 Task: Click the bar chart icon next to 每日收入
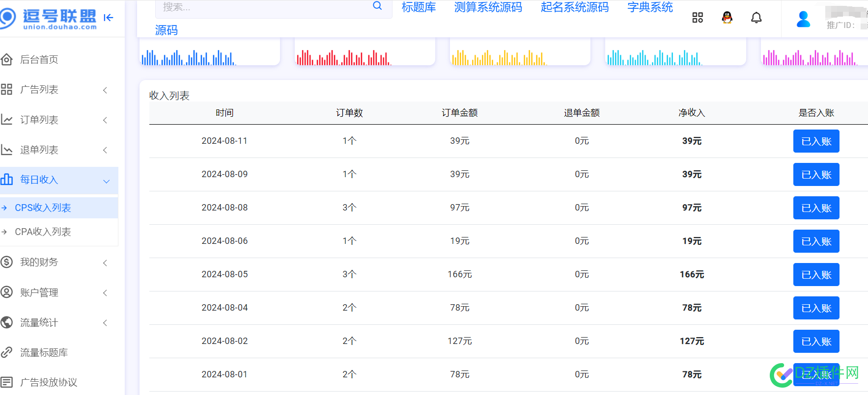[x=6, y=180]
